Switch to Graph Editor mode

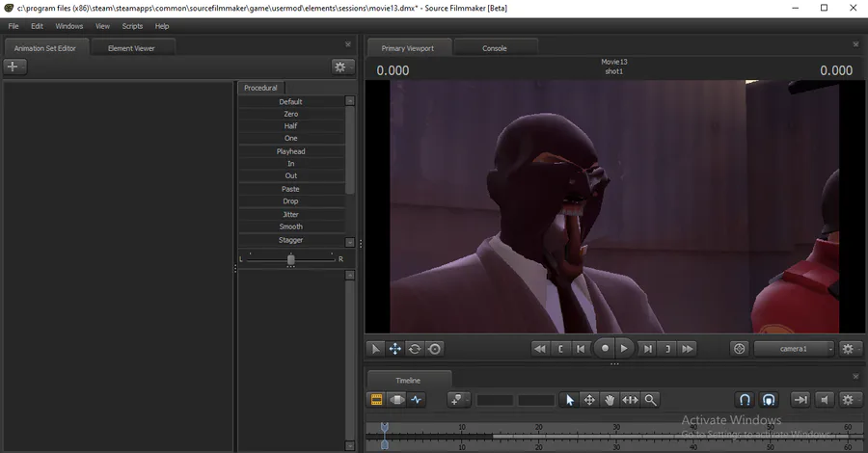(x=417, y=399)
